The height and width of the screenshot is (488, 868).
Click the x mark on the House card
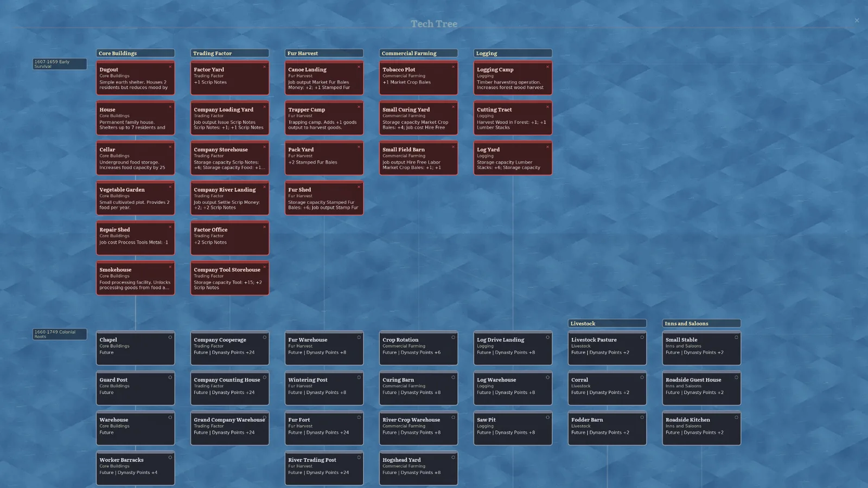pyautogui.click(x=170, y=107)
